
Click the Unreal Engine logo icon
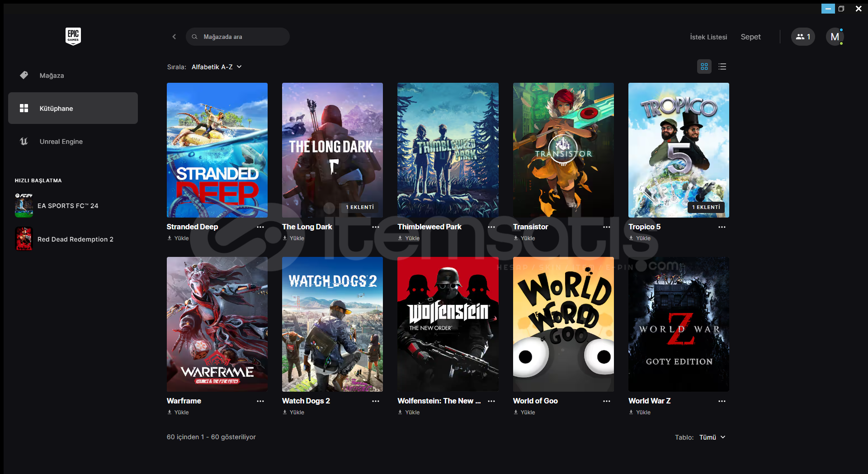click(x=24, y=141)
